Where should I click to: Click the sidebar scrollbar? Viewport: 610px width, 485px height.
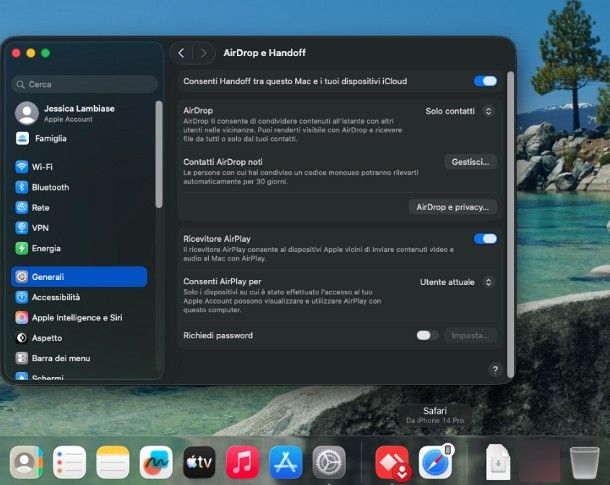(x=159, y=154)
